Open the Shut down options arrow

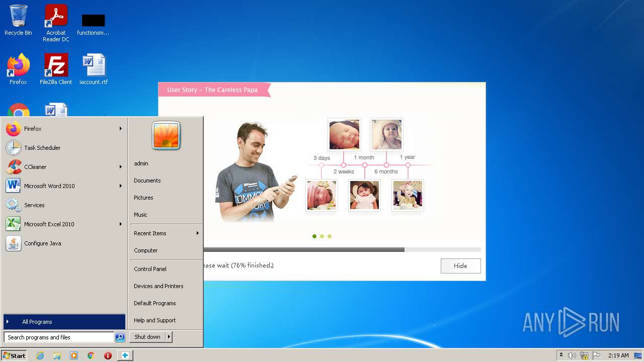[169, 337]
